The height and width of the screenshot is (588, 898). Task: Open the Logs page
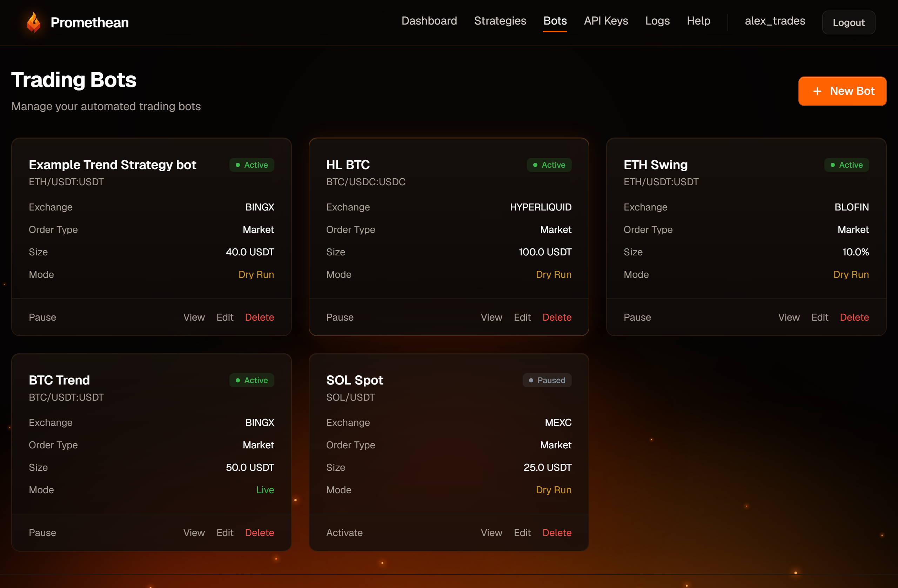click(657, 21)
